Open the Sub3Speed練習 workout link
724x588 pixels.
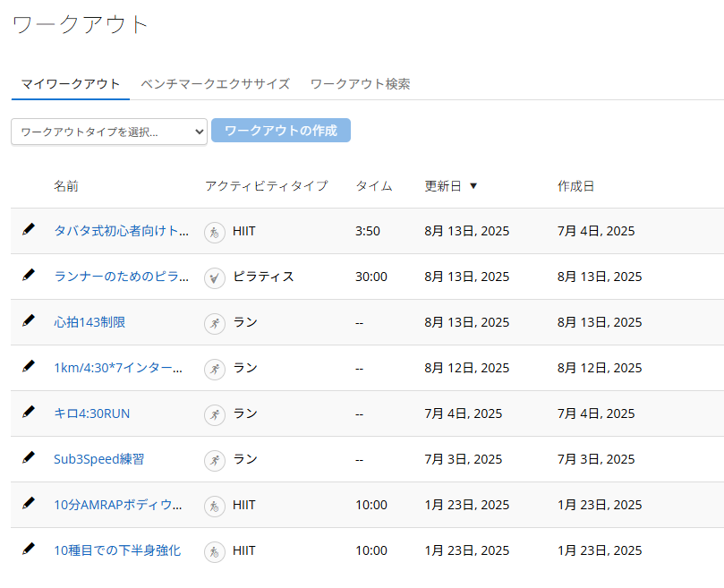tap(98, 459)
